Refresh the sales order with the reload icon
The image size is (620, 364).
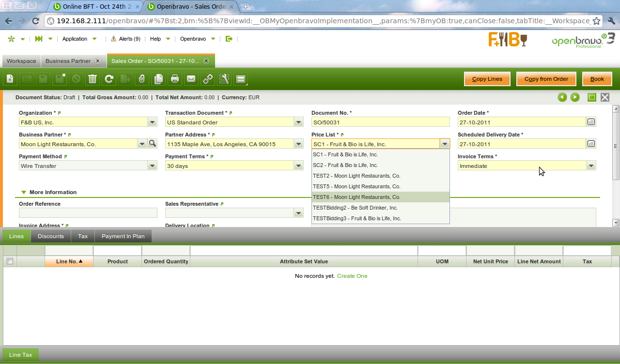click(109, 79)
